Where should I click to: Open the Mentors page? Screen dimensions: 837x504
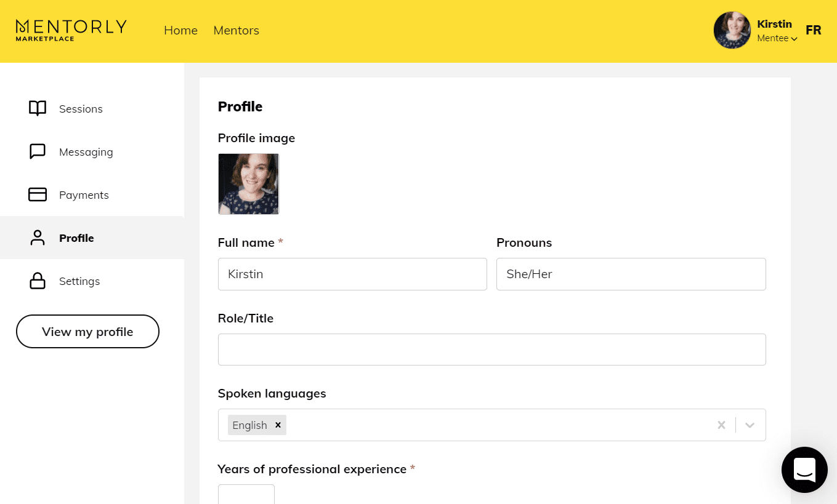pyautogui.click(x=236, y=30)
